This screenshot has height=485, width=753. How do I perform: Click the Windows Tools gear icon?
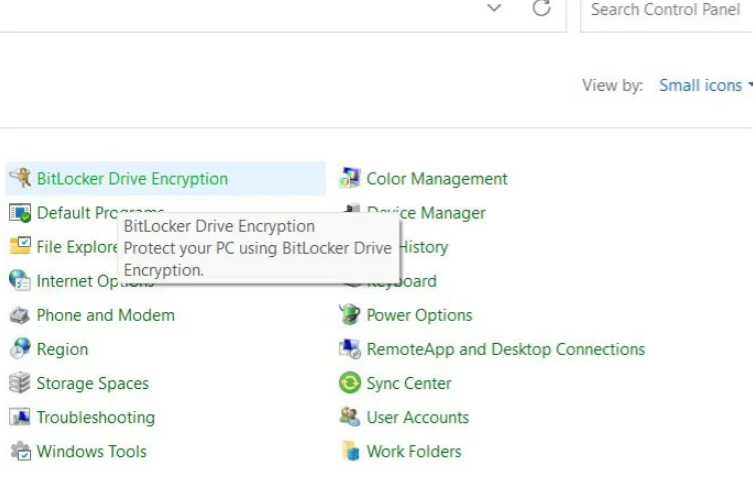point(20,451)
